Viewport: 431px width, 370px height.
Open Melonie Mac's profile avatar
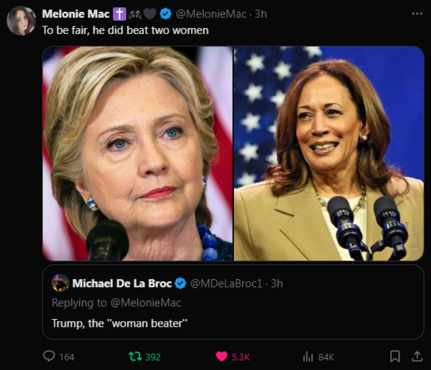pyautogui.click(x=21, y=21)
